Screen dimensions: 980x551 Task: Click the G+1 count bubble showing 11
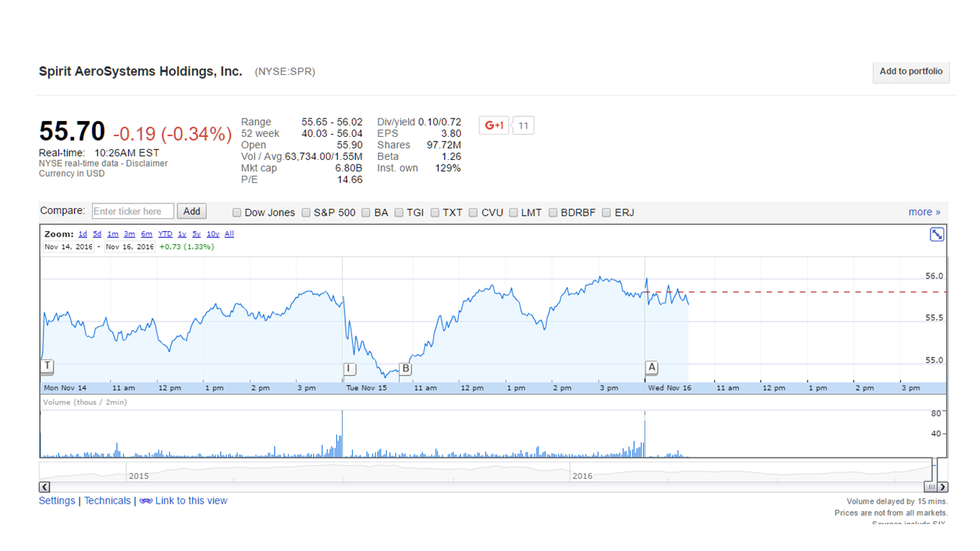tap(524, 126)
